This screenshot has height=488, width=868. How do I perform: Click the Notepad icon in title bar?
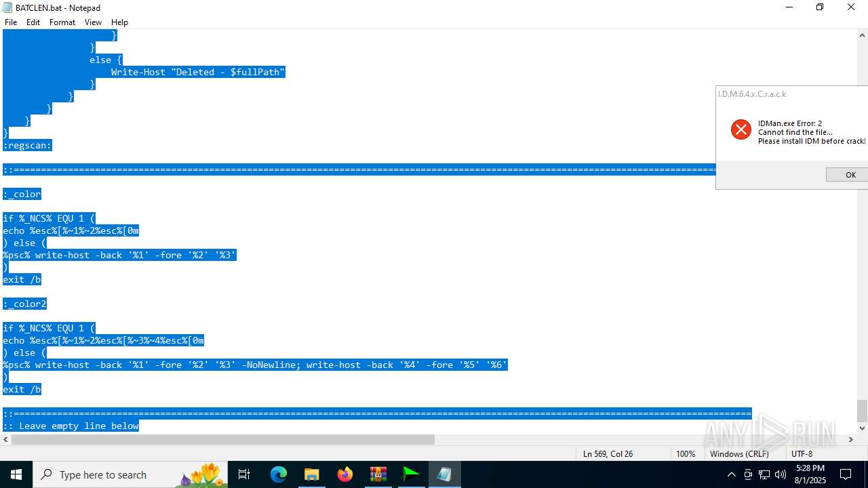coord(7,7)
